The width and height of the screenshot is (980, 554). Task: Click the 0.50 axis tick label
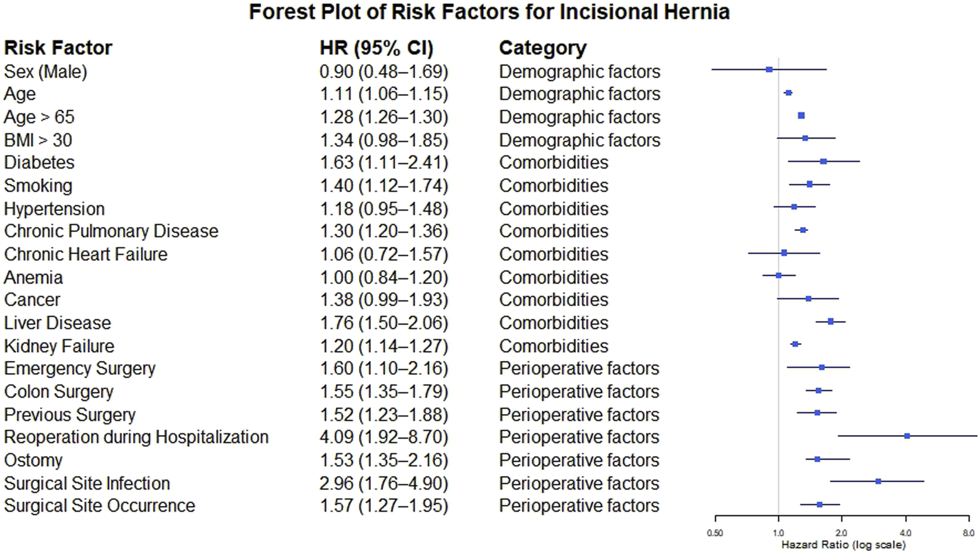(715, 533)
